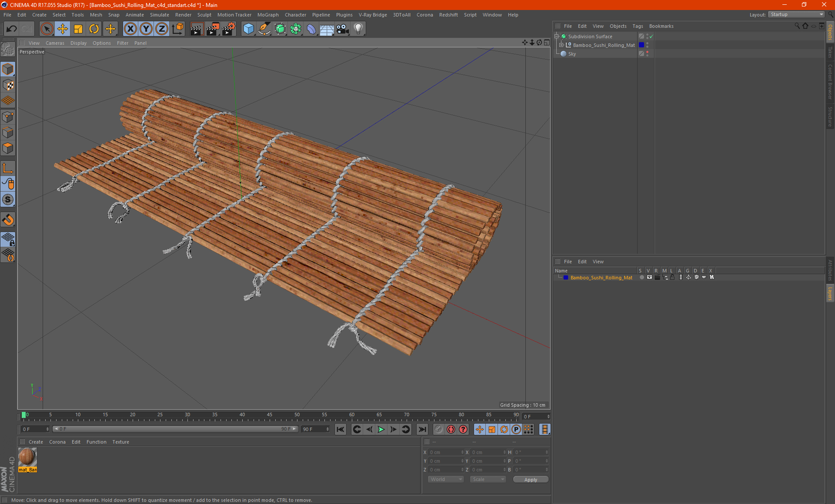Click Record Active Objects button
The height and width of the screenshot is (504, 835).
coord(439,429)
